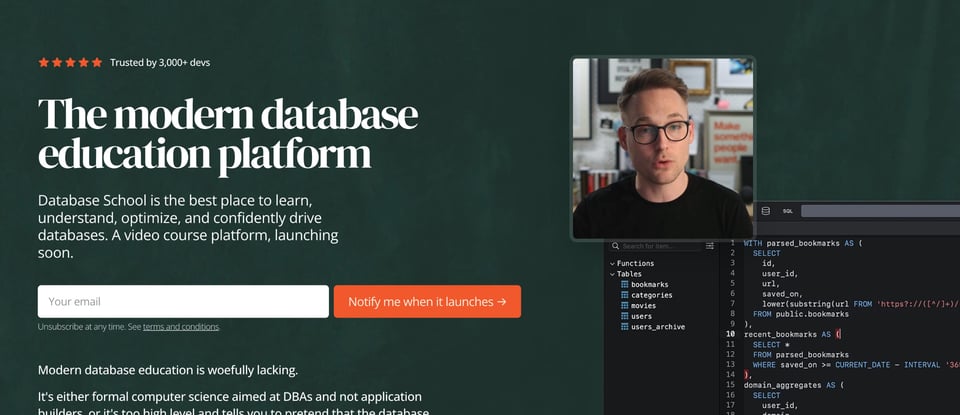Select the Tables tree node
This screenshot has width=960, height=415.
[629, 274]
